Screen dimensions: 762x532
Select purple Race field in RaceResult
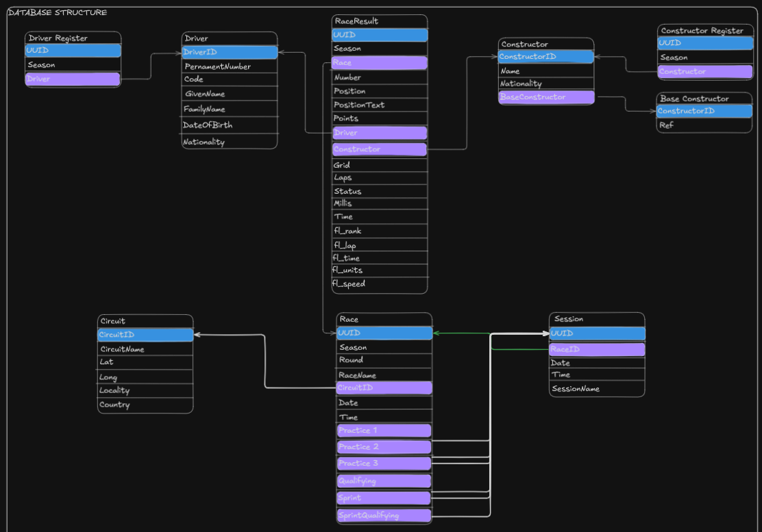tap(380, 62)
